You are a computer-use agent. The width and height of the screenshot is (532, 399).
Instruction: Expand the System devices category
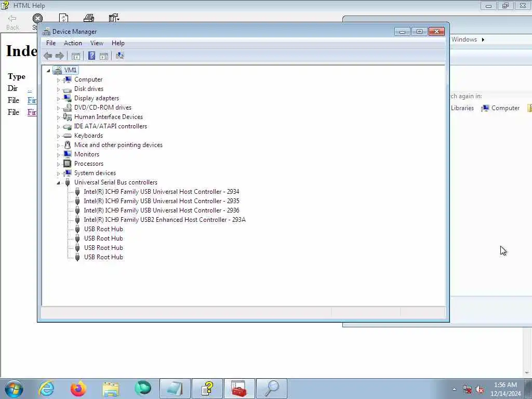click(58, 174)
